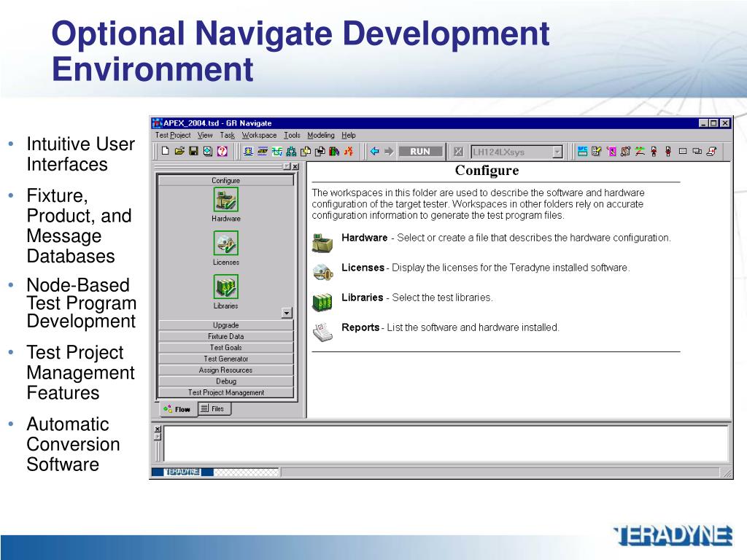
Task: Click the Libraries link in Configure description
Action: pos(362,297)
